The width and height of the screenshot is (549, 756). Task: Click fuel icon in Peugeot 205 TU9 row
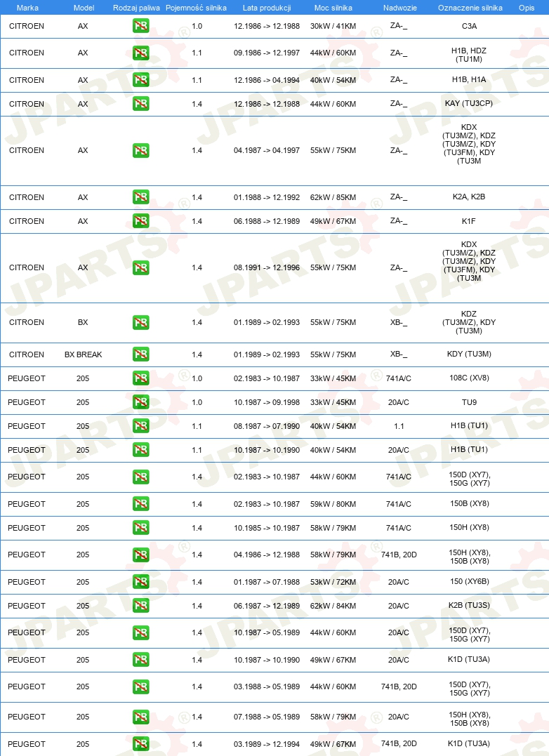(x=140, y=402)
